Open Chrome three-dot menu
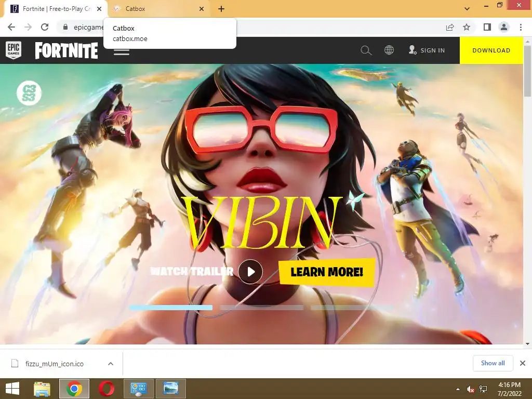Image resolution: width=532 pixels, height=399 pixels. pyautogui.click(x=521, y=27)
